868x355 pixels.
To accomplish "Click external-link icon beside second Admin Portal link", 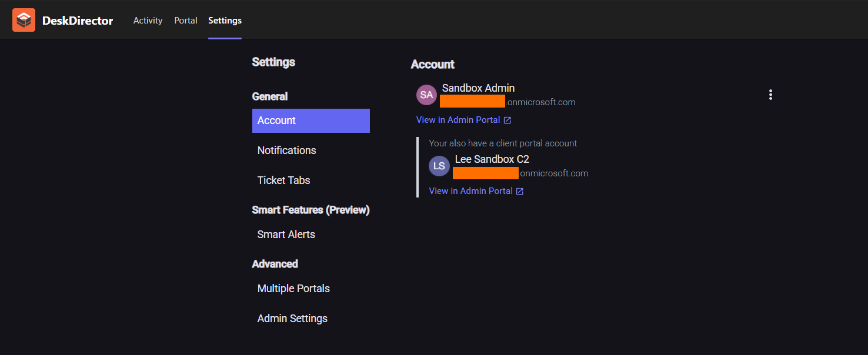I will click(x=520, y=192).
